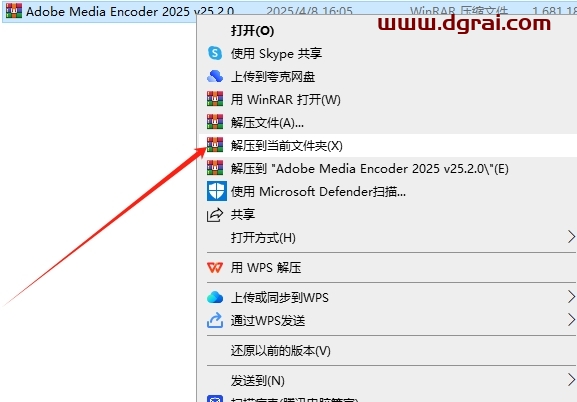
Task: Click WinRAR icon beside 解压文件(A)...
Action: click(x=215, y=122)
